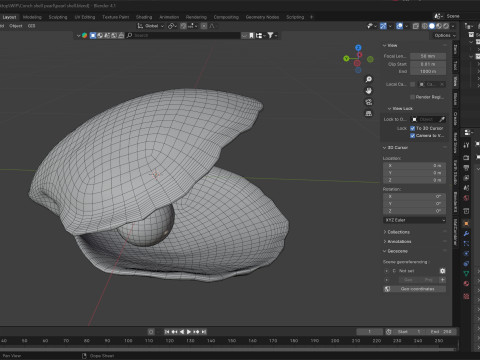
Task: Click the play animation button
Action: coord(189,332)
